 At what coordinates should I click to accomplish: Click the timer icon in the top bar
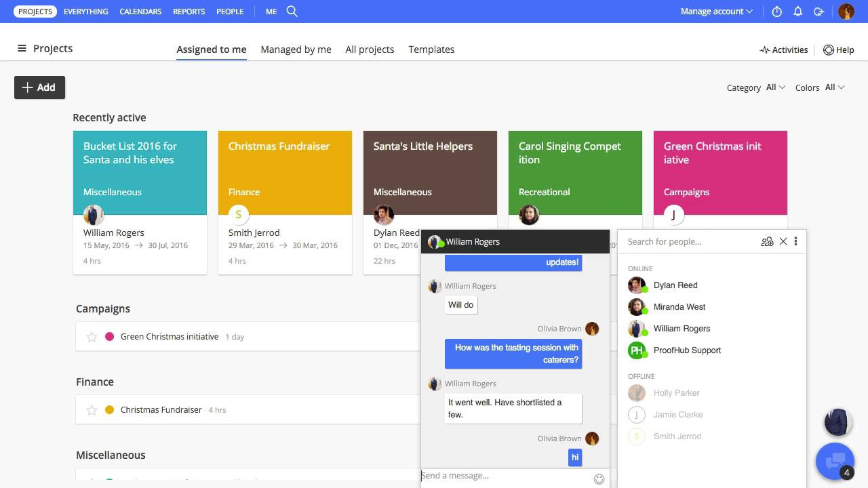point(776,11)
